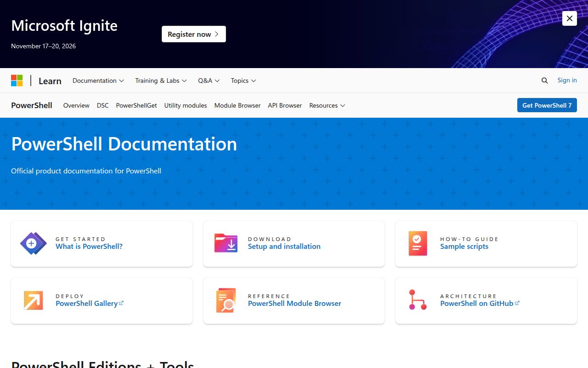Open the Sample scripts link
Image resolution: width=588 pixels, height=368 pixels.
click(x=464, y=246)
